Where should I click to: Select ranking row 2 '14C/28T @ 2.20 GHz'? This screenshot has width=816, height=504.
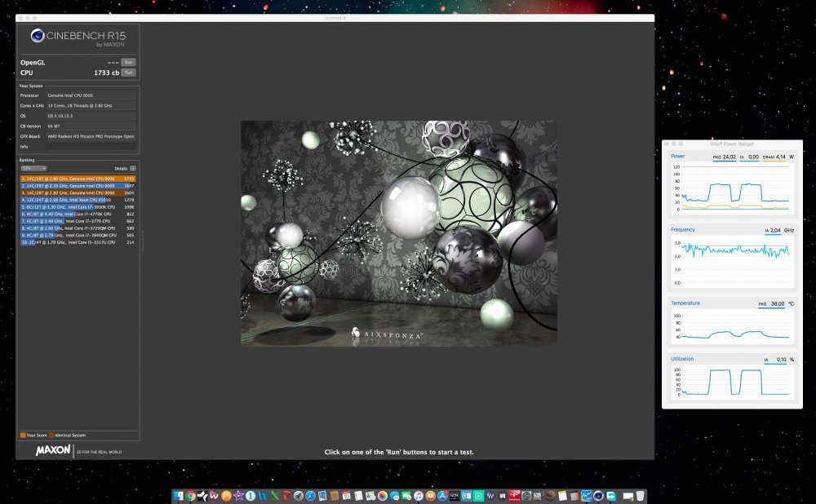78,186
